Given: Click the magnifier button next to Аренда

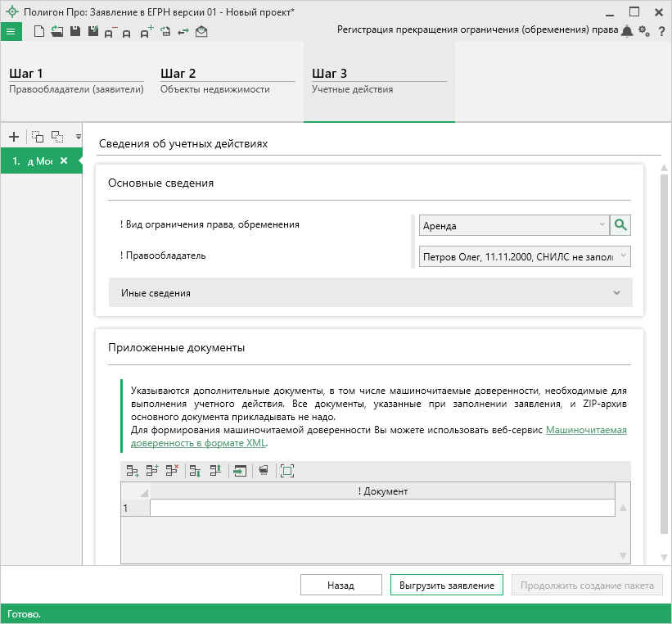Looking at the screenshot, I should tap(621, 225).
